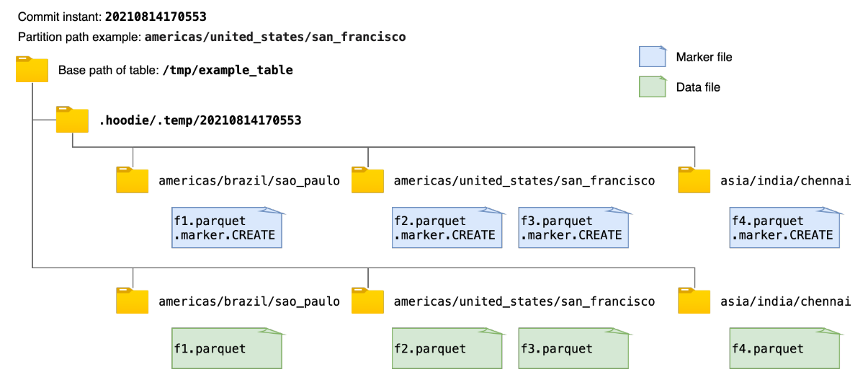Click sao_paulo folder icon above f1 marker file
Screen dimensions: 868x385
pyautogui.click(x=132, y=180)
